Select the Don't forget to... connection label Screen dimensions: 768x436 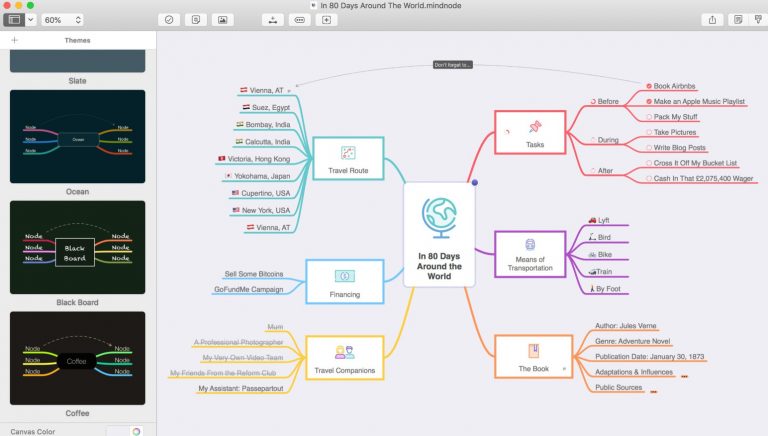click(453, 65)
